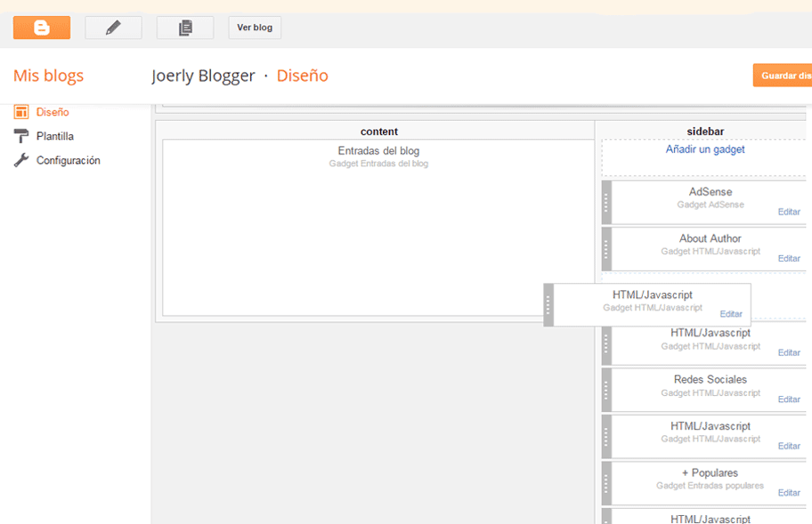
Task: Create new post with pencil icon
Action: 113,28
